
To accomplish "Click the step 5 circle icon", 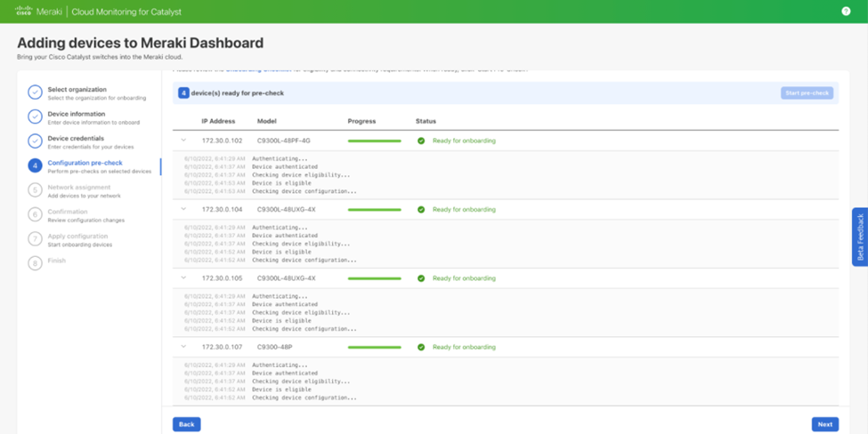I will coord(35,190).
